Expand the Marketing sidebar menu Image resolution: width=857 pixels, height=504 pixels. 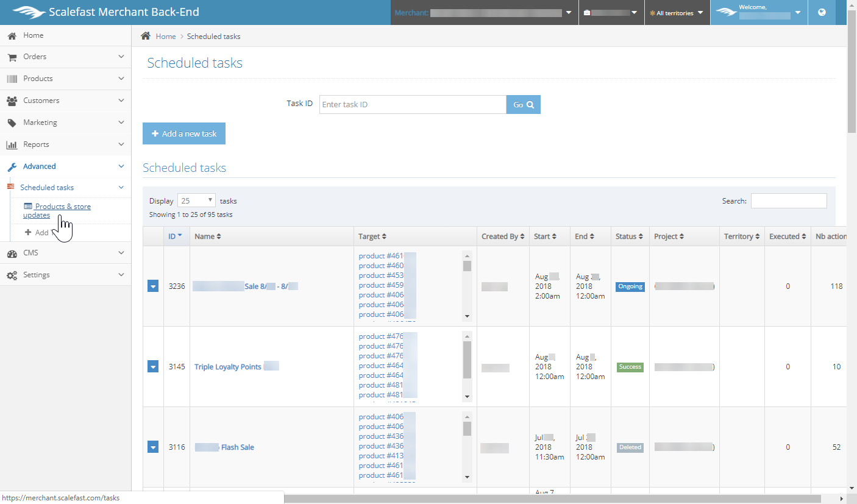pos(65,122)
